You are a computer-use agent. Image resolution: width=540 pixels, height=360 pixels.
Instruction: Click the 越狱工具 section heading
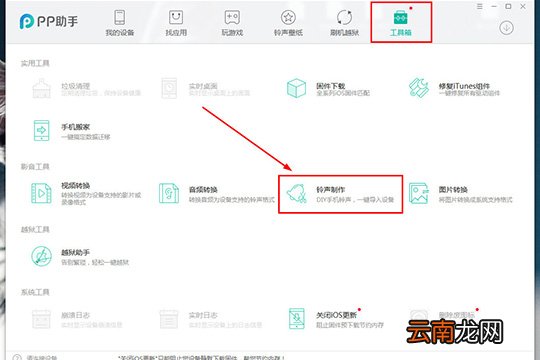[x=35, y=229]
